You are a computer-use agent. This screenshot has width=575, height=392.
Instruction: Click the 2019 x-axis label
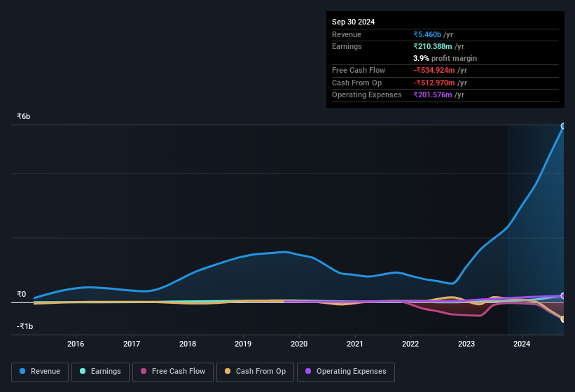coord(243,344)
